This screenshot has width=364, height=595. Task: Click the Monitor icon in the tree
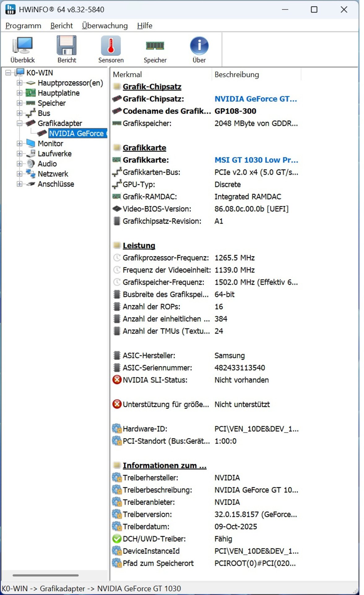pos(31,143)
